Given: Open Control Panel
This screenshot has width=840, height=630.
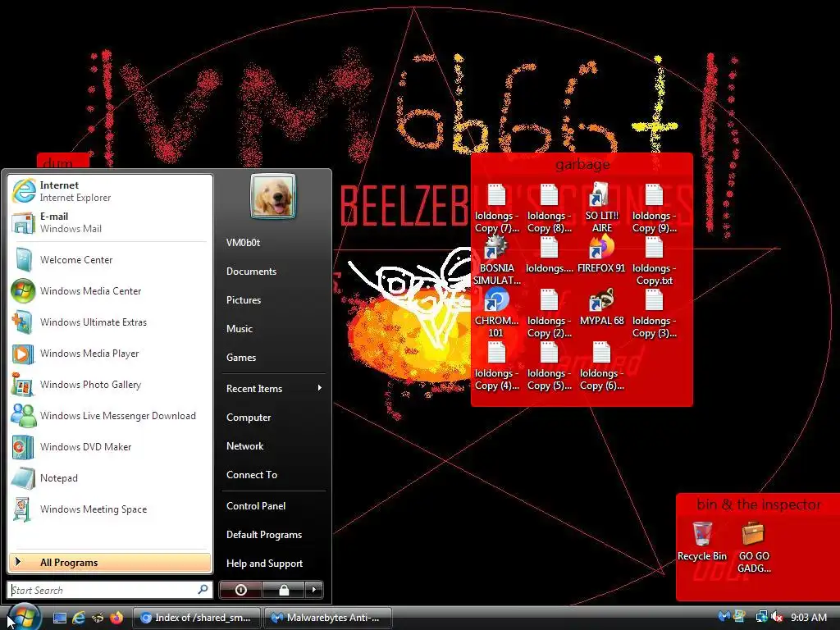Looking at the screenshot, I should [x=274, y=505].
